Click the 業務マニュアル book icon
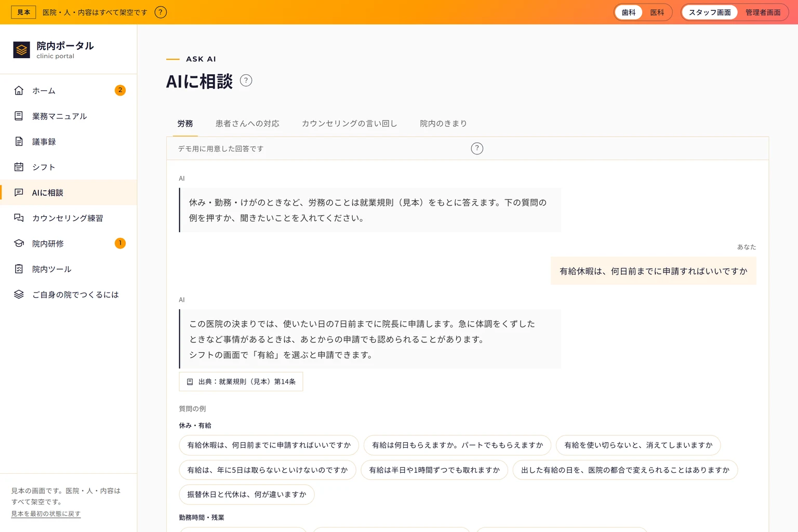Viewport: 798px width, 532px height. [19, 116]
